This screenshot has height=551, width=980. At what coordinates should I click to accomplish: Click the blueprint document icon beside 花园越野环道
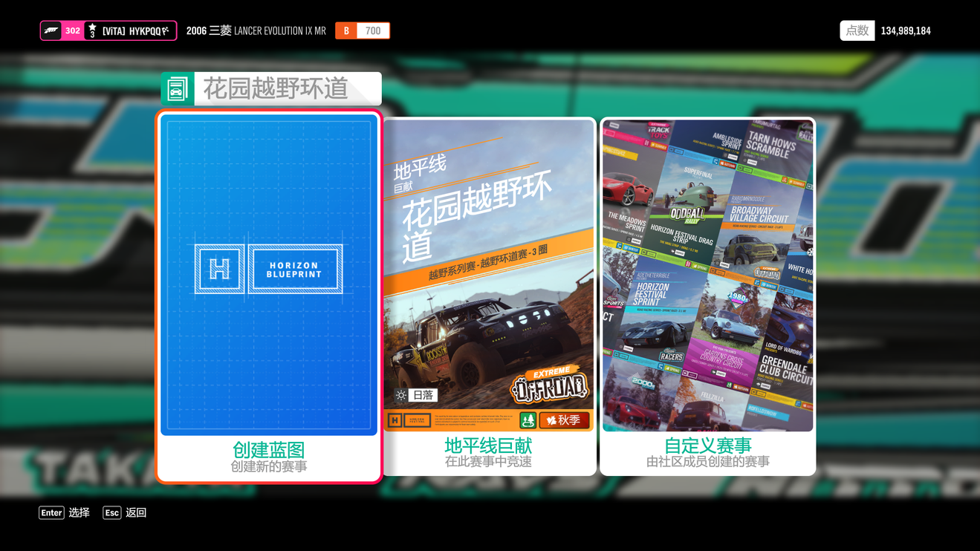(x=178, y=89)
